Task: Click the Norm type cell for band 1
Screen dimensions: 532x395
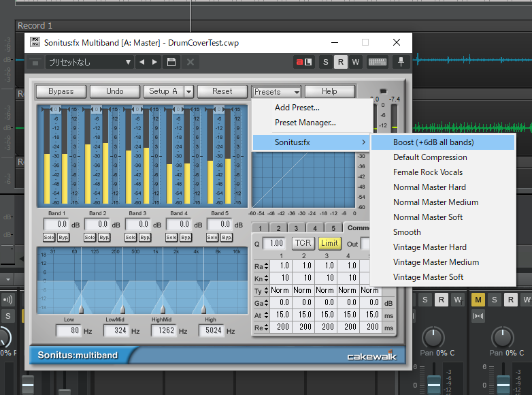Action: [280, 290]
